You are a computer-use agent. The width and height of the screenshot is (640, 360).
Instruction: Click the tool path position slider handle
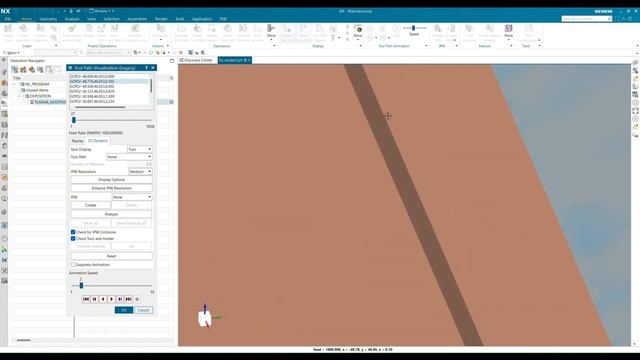click(x=73, y=120)
